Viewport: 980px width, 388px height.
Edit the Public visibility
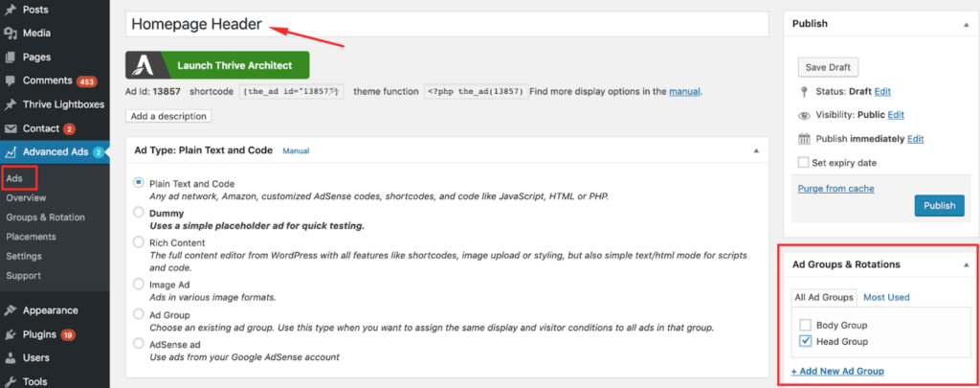896,115
